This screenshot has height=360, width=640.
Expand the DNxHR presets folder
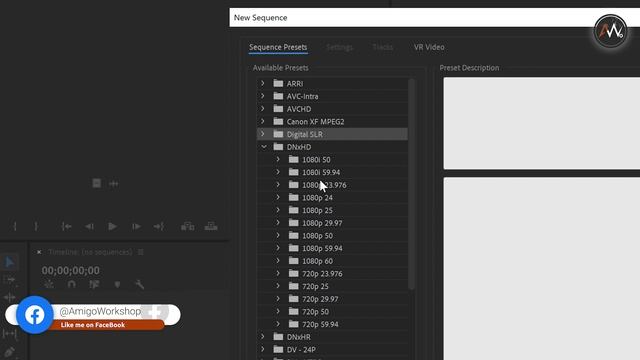263,336
